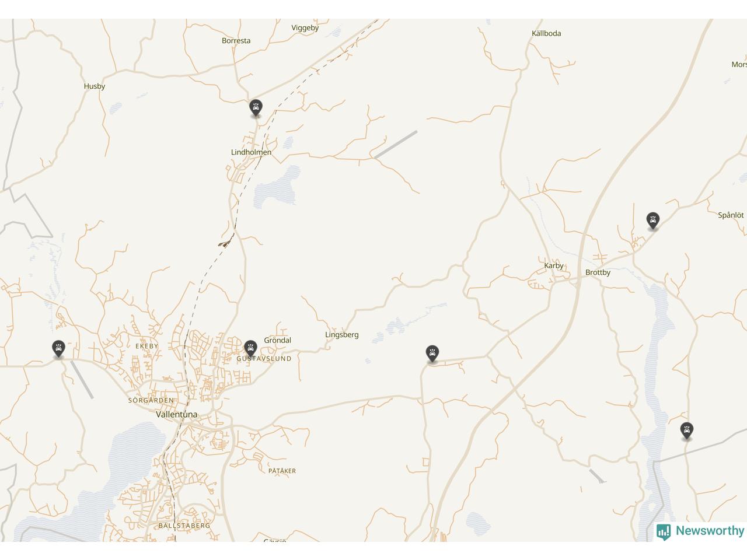
Task: Open the car marker west of Ekeby
Action: 58,349
